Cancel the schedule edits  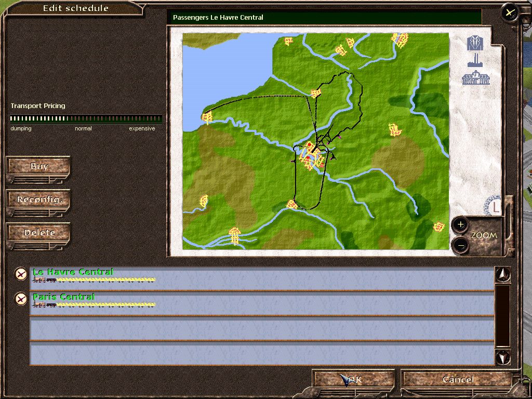[458, 380]
